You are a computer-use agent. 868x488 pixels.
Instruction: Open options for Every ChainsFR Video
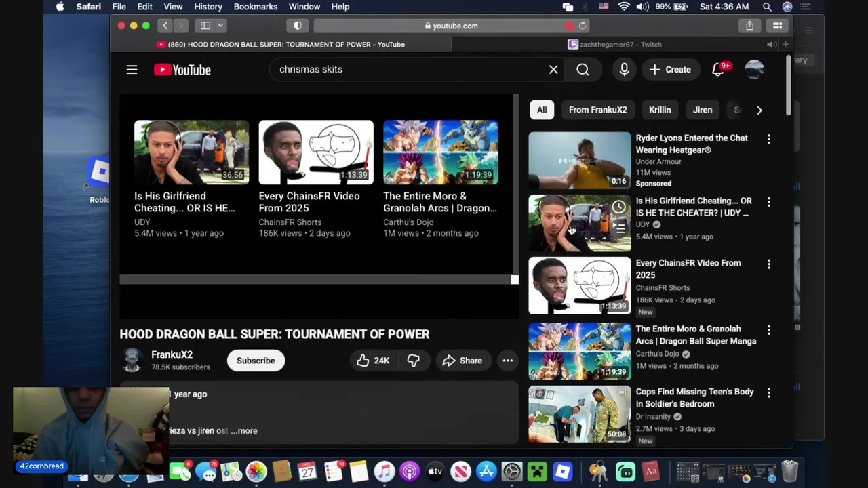pos(768,264)
